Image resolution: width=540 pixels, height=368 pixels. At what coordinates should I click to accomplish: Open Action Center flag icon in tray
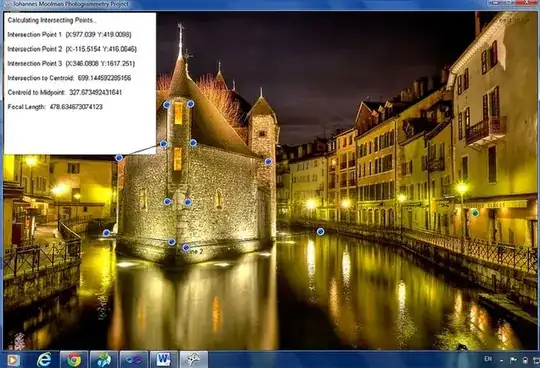[x=513, y=360]
